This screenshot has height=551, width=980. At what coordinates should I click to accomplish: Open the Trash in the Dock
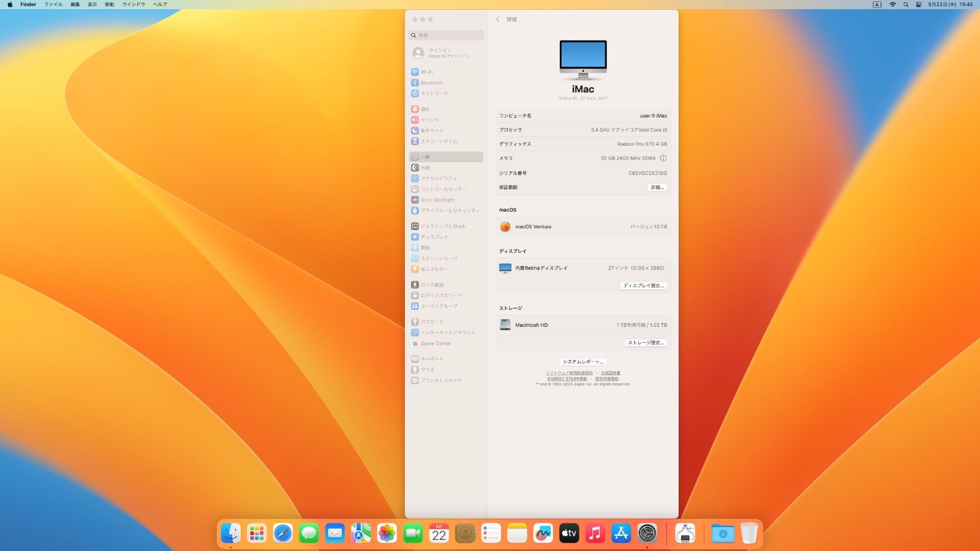point(749,533)
